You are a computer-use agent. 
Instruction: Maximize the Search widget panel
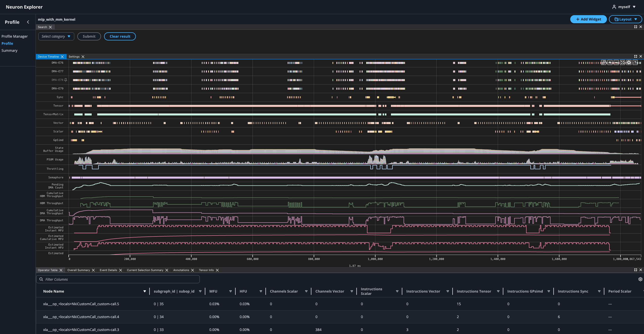point(636,27)
